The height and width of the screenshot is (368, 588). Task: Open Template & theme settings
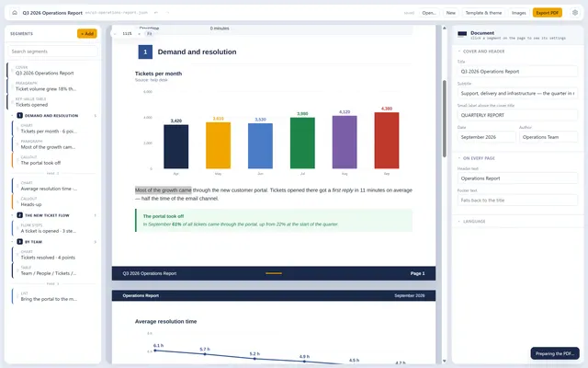click(483, 13)
